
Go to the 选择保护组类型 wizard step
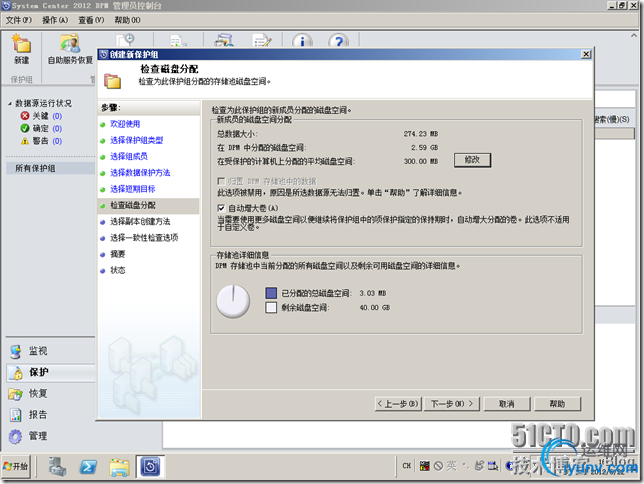click(x=136, y=141)
